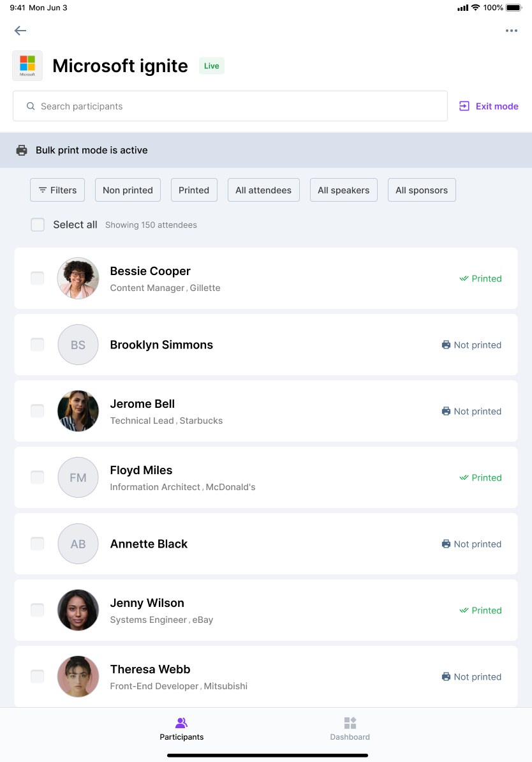532x762 pixels.
Task: Open the Annette Black name
Action: [149, 544]
